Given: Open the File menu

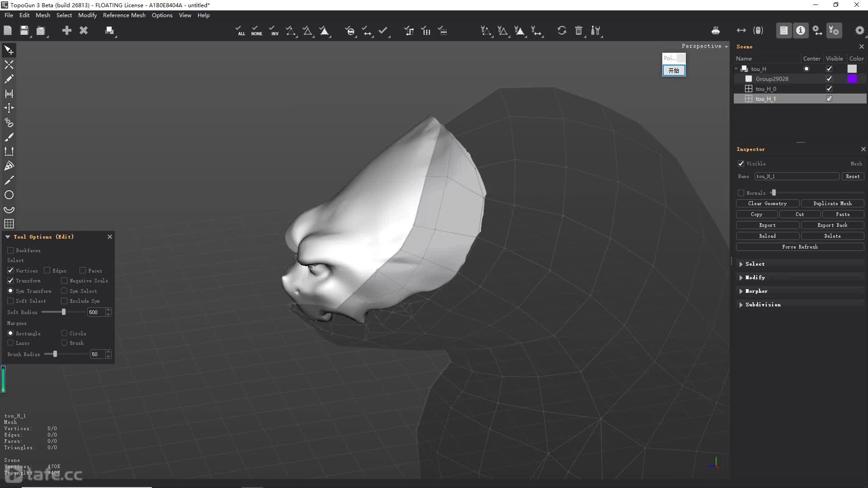Looking at the screenshot, I should (x=9, y=15).
